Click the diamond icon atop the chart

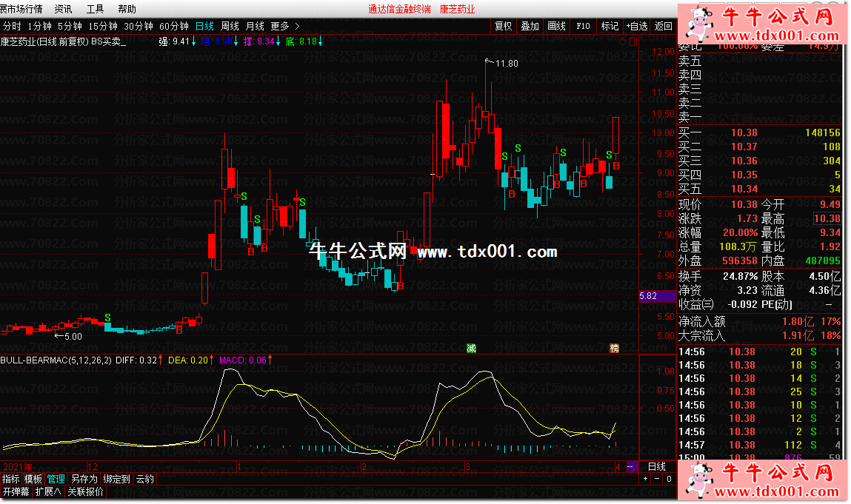click(622, 41)
